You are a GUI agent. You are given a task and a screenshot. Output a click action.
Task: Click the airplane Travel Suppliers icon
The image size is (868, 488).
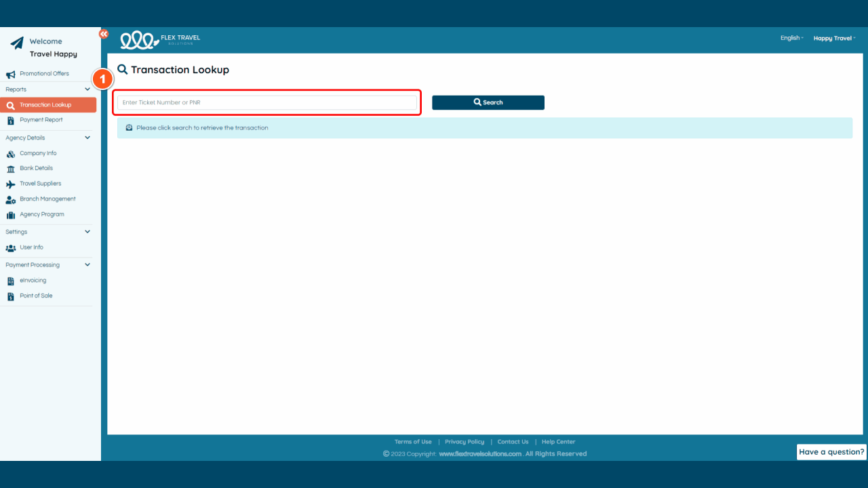[11, 184]
